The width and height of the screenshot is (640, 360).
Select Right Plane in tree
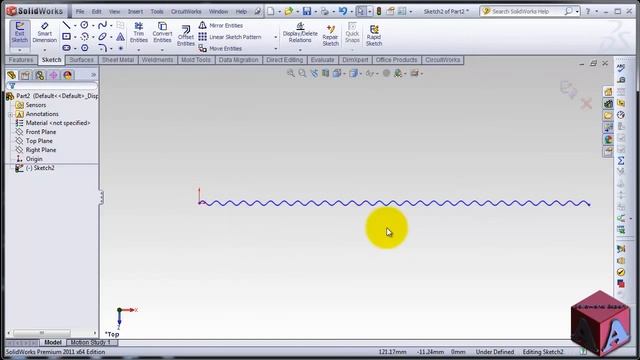click(x=41, y=150)
